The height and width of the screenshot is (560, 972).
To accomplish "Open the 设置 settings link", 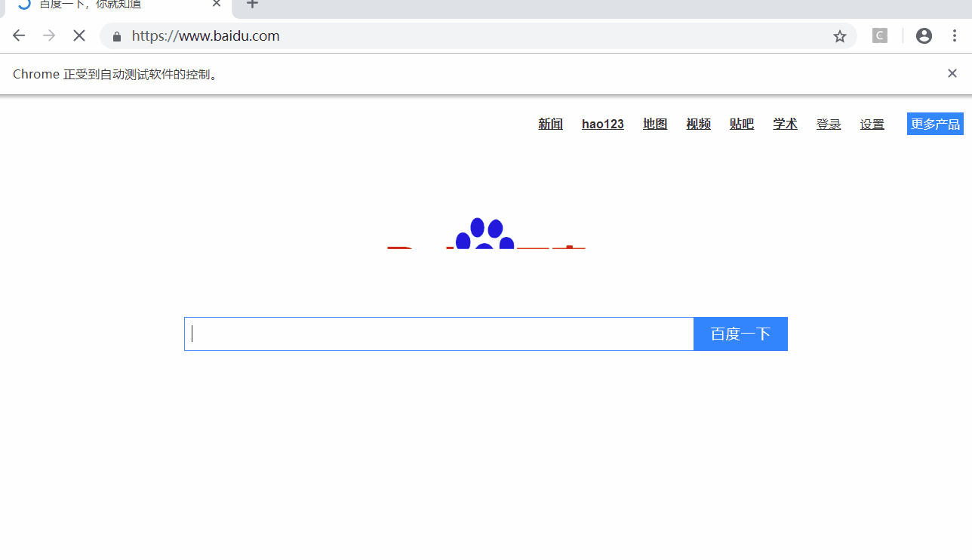I will pos(872,125).
